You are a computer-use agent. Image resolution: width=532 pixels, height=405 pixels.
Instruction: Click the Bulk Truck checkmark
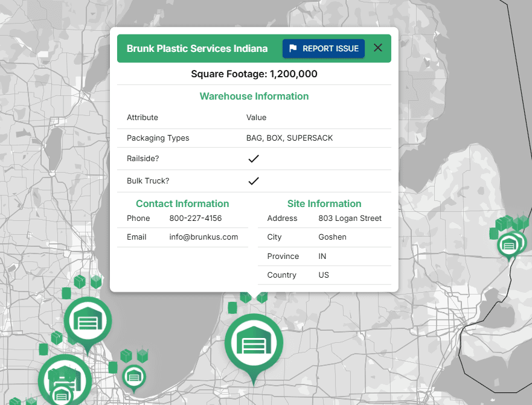[x=254, y=181]
